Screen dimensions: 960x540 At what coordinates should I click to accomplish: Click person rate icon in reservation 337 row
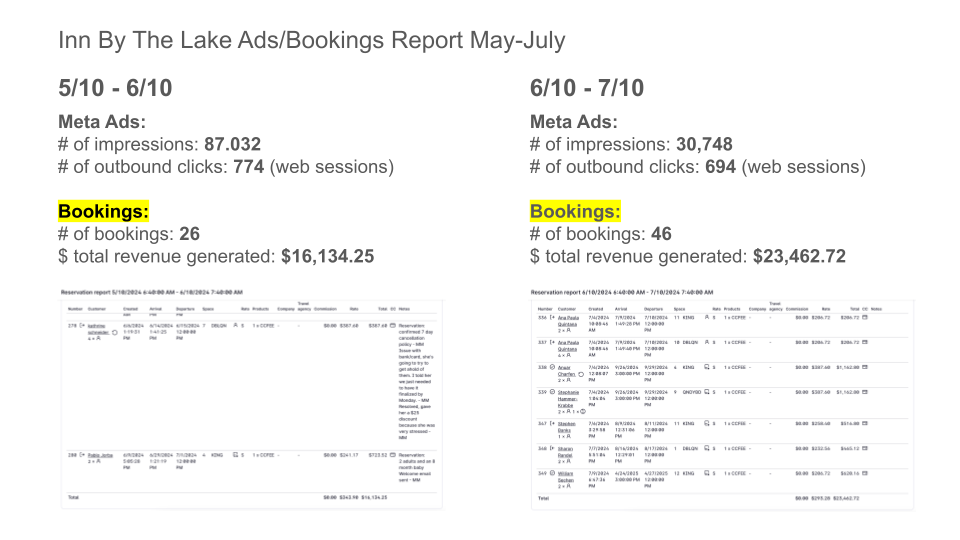[x=706, y=341]
